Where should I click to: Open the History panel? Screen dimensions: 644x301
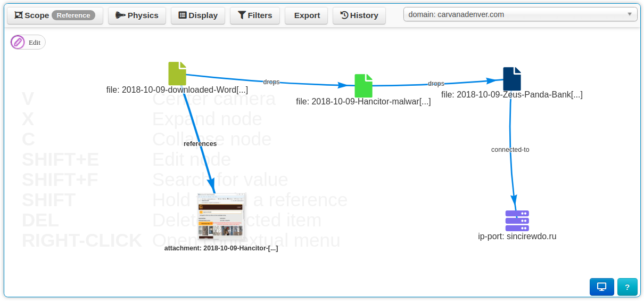point(359,15)
